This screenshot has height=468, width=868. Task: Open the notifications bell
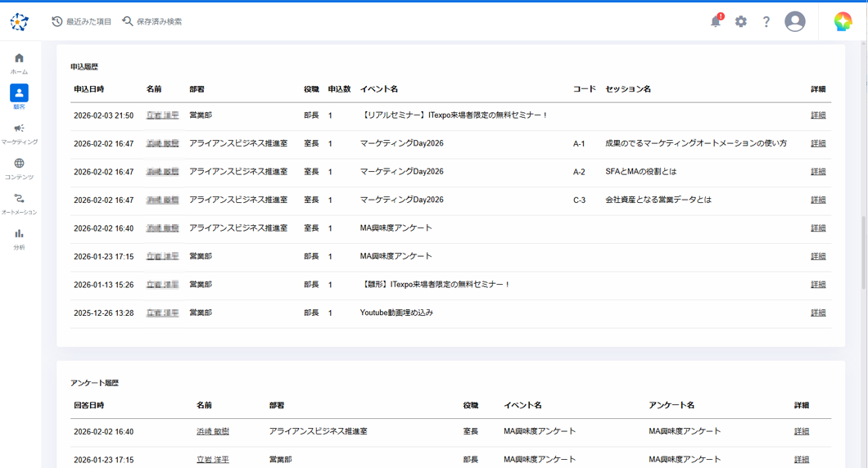click(716, 21)
